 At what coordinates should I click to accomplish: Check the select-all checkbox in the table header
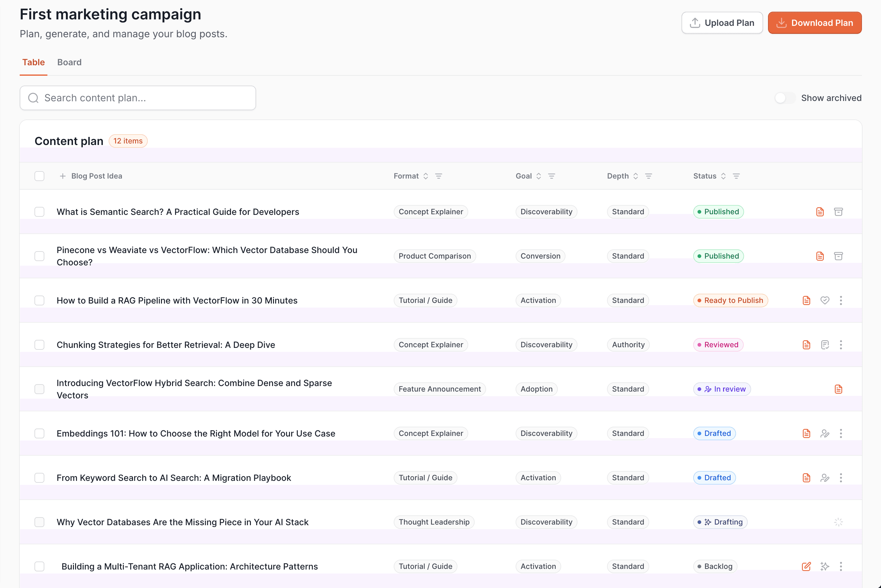coord(39,176)
